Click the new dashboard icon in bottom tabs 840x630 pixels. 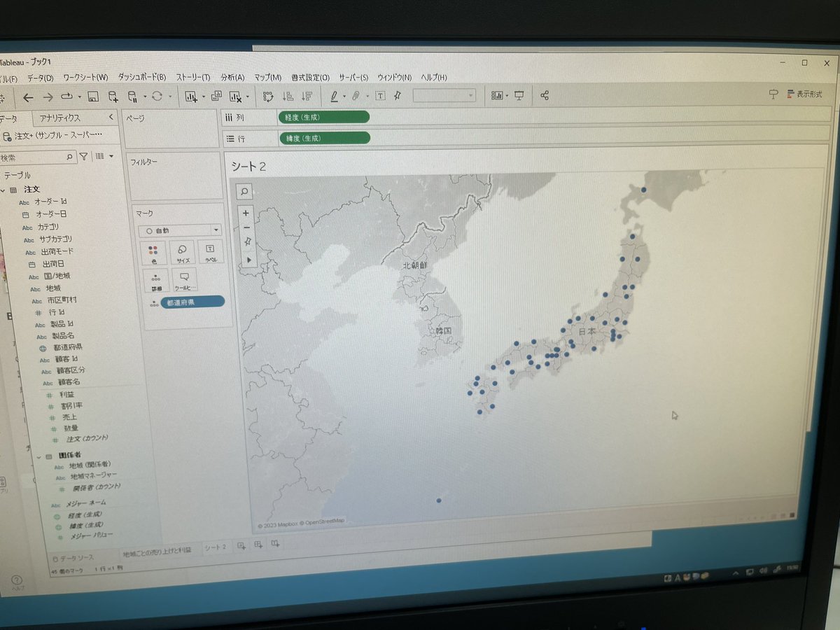tap(258, 545)
